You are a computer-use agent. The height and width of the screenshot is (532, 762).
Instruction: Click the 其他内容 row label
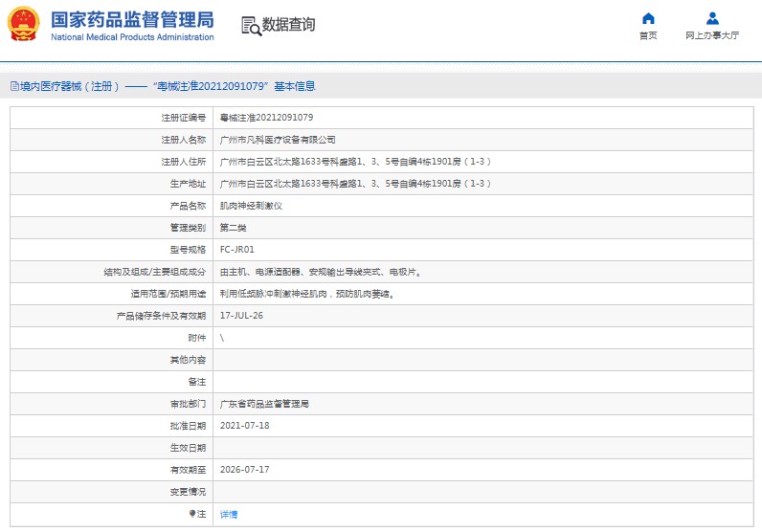[188, 360]
